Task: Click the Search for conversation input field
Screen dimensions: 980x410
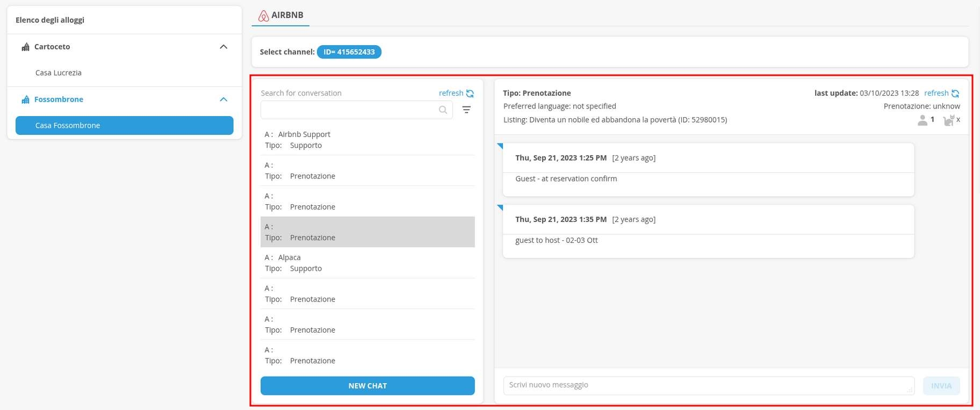Action: [x=349, y=110]
